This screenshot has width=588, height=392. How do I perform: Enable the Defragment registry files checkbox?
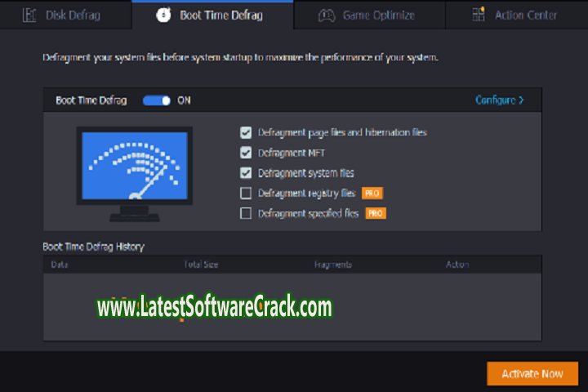(246, 194)
